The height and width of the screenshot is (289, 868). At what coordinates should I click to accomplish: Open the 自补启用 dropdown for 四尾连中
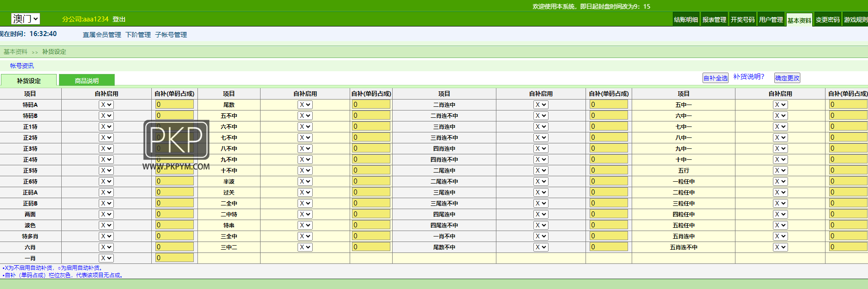541,214
